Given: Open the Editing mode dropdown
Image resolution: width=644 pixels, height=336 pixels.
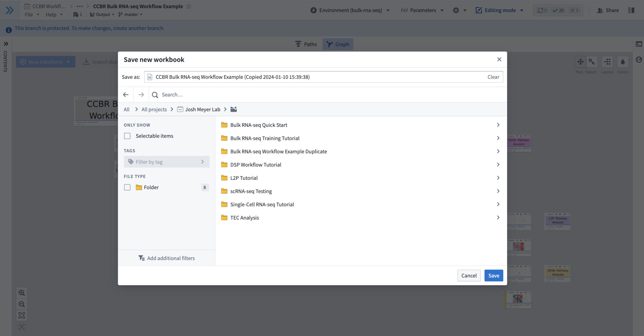Looking at the screenshot, I should (500, 10).
